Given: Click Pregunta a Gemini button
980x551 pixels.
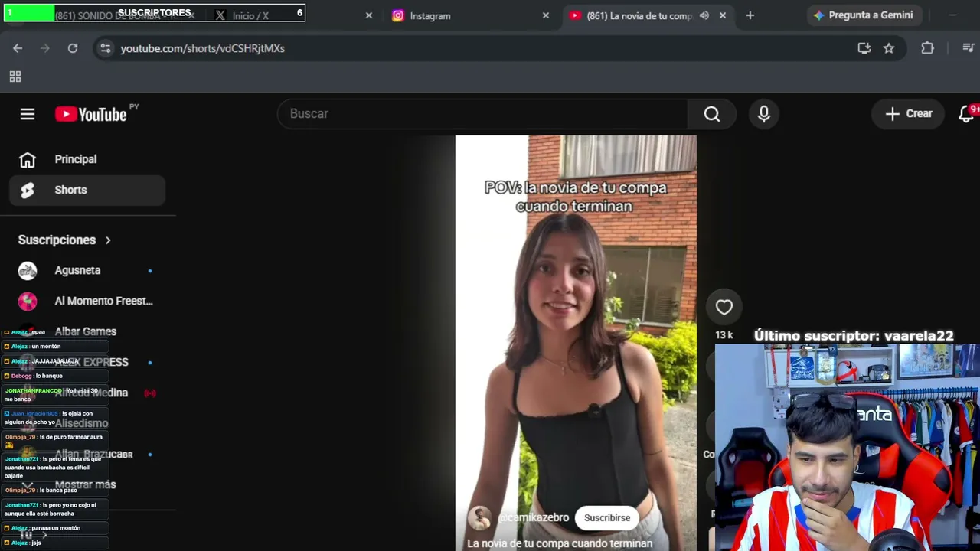Looking at the screenshot, I should coord(863,15).
